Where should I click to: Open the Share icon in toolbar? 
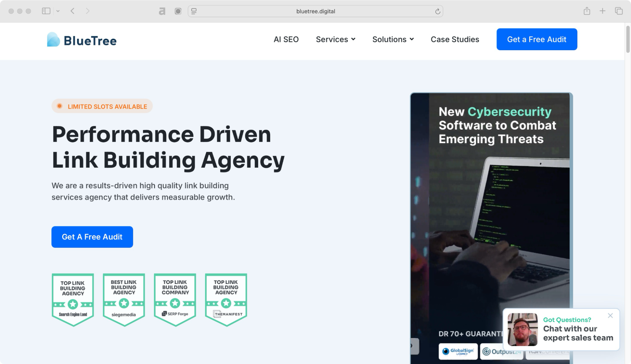tap(587, 11)
